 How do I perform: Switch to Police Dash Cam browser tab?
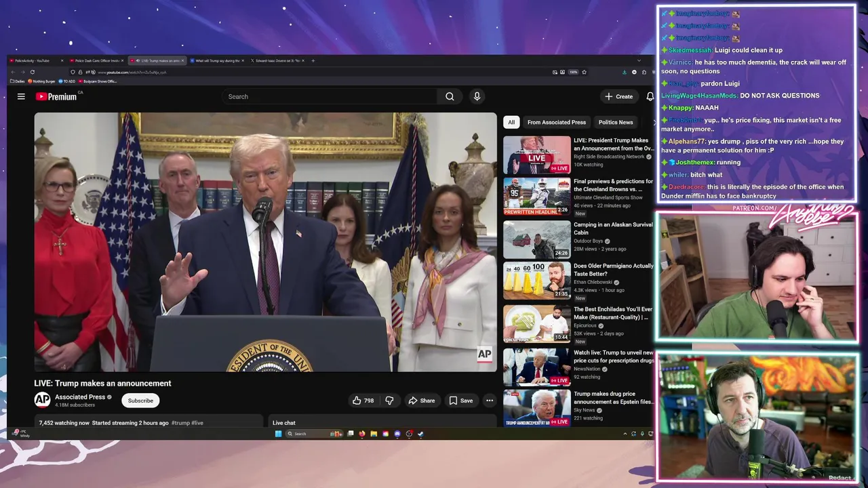click(97, 60)
